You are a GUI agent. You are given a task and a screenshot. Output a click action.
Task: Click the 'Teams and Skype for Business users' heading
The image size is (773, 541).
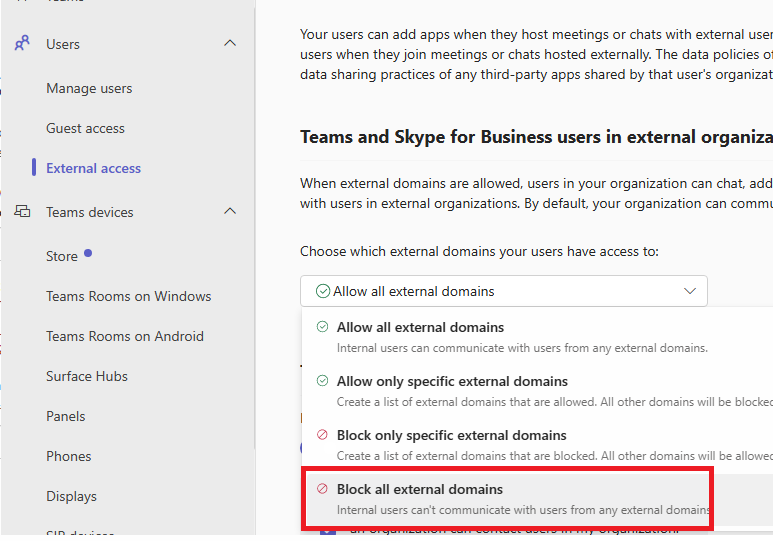536,137
